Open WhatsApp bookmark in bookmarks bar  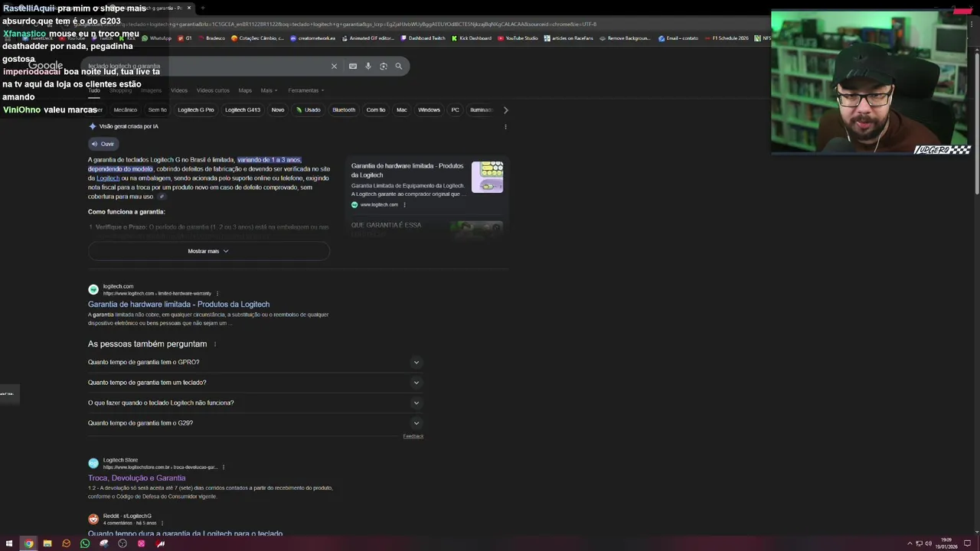[157, 38]
